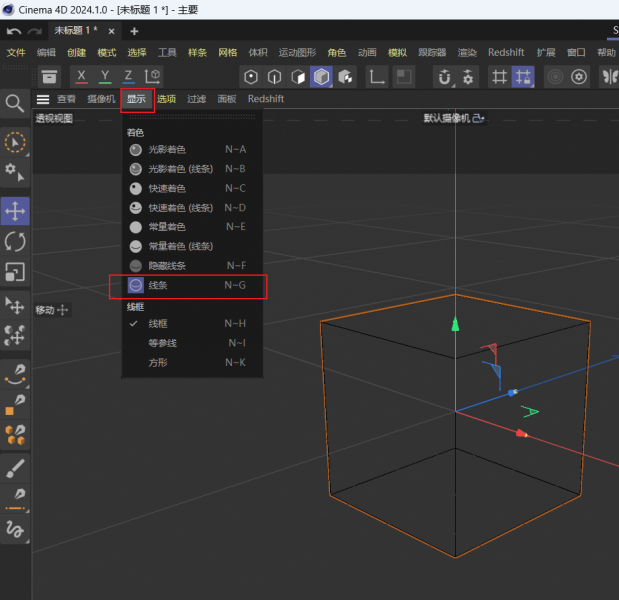Open the viewport 选项 menu
619x600 pixels.
coord(166,99)
